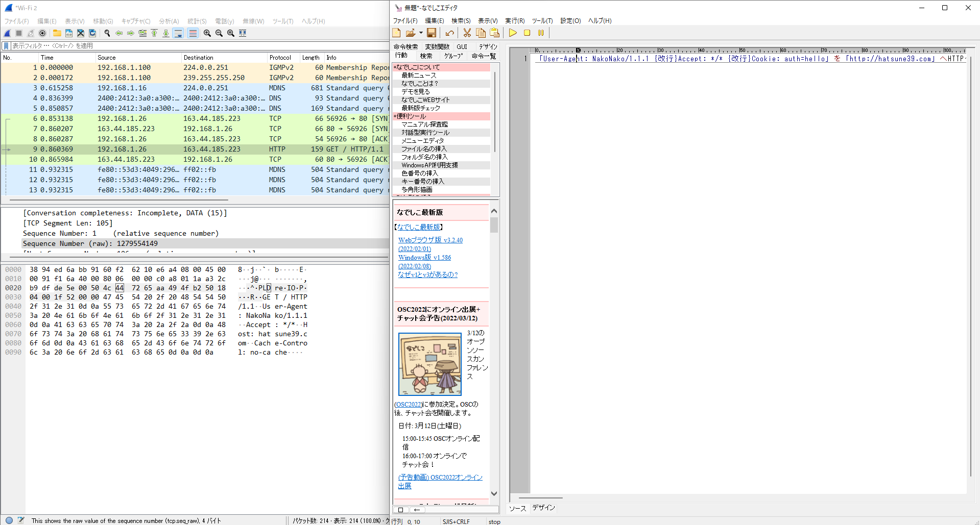The image size is (980, 525).
Task: Click the zoom in icon in Wireshark
Action: [207, 33]
